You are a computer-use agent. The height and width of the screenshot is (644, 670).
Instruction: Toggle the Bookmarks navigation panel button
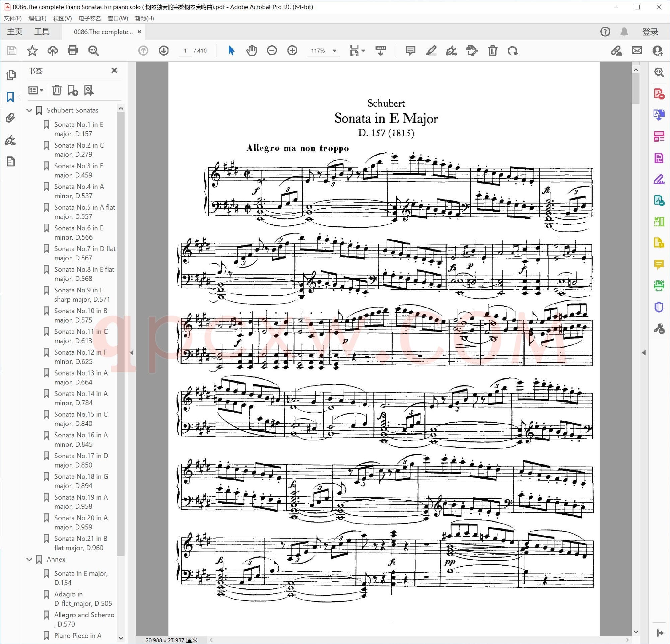click(x=11, y=97)
